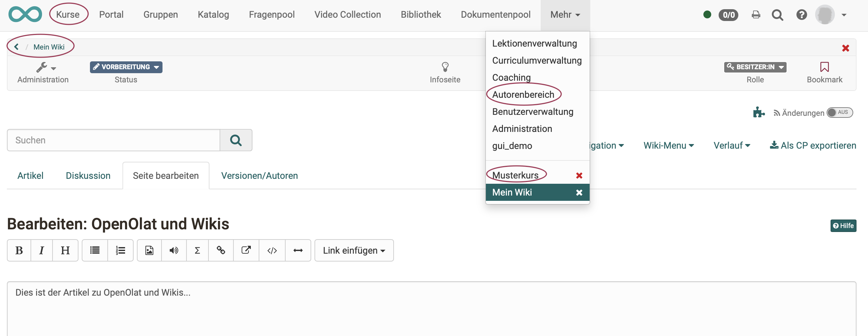Image resolution: width=868 pixels, height=336 pixels.
Task: Insert an external link via the toolbar
Action: tap(246, 250)
